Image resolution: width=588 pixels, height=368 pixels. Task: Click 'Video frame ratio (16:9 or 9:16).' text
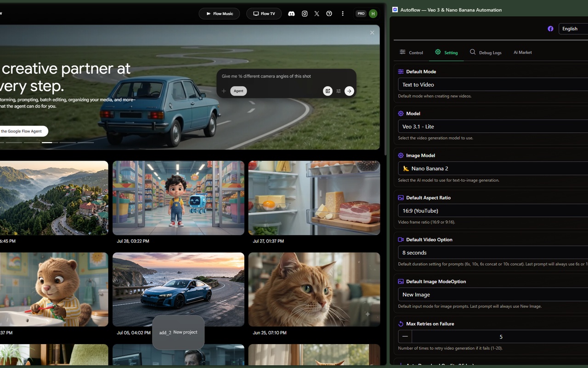point(426,222)
